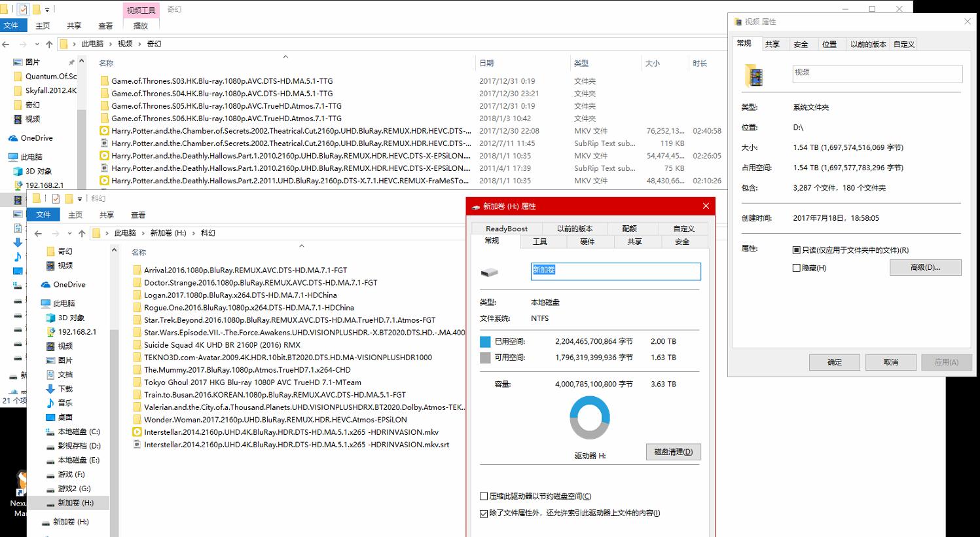Click drive icon in H: properties dialog
980x537 pixels.
(489, 272)
